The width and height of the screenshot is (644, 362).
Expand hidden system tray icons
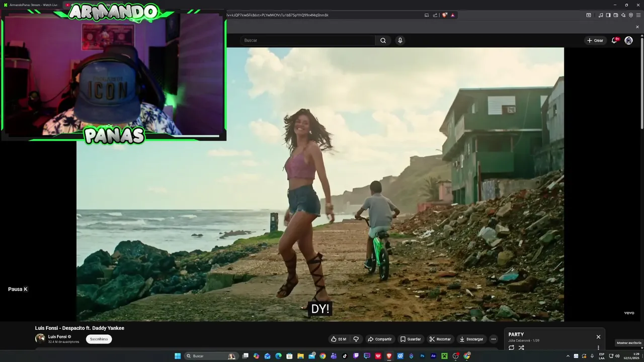click(568, 356)
